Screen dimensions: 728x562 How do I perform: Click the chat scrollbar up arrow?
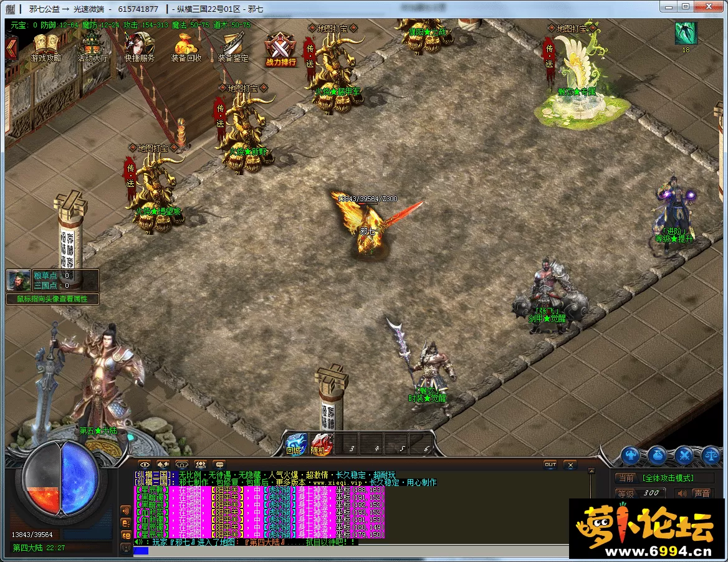tap(591, 471)
